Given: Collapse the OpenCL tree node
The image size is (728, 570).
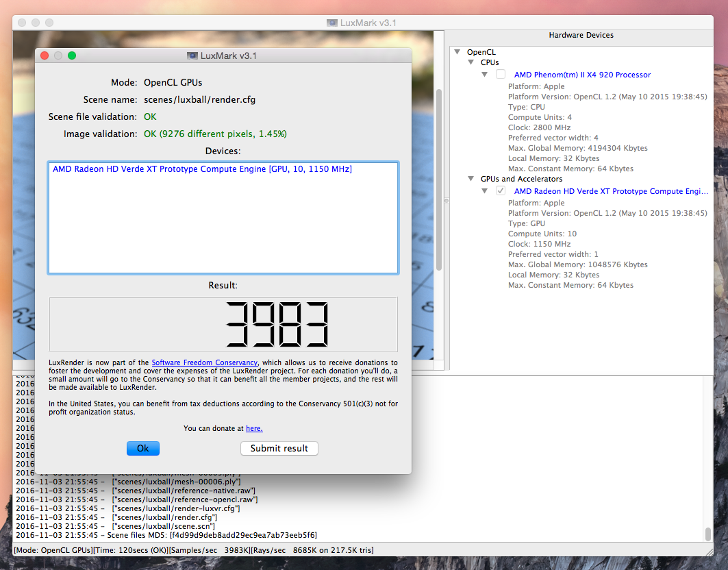Looking at the screenshot, I should point(457,52).
